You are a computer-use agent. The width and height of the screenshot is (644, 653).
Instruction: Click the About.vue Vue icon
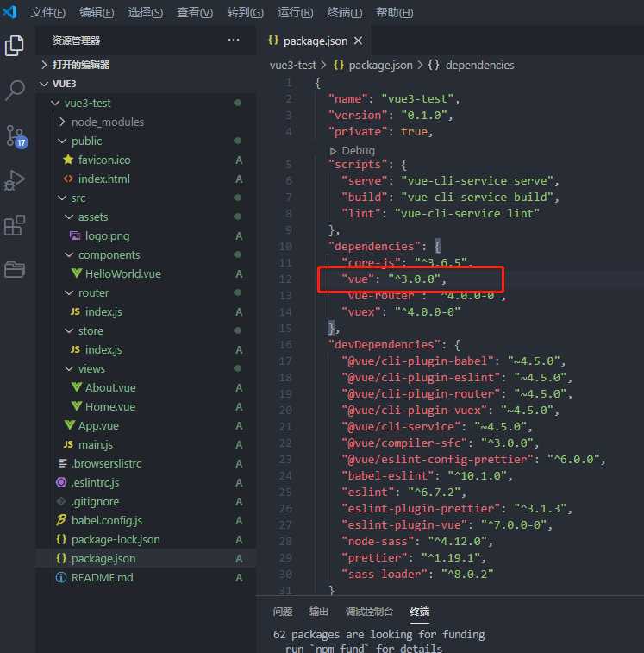pyautogui.click(x=76, y=387)
